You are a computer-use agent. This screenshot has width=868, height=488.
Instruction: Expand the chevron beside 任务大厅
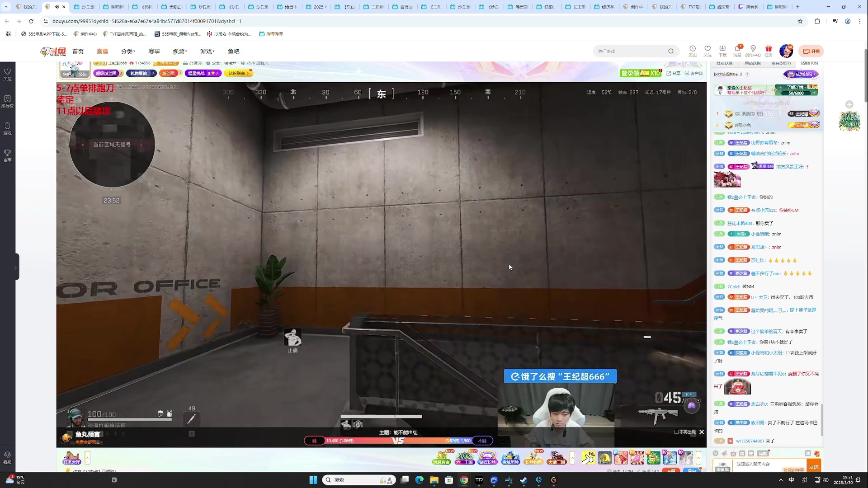(87, 458)
